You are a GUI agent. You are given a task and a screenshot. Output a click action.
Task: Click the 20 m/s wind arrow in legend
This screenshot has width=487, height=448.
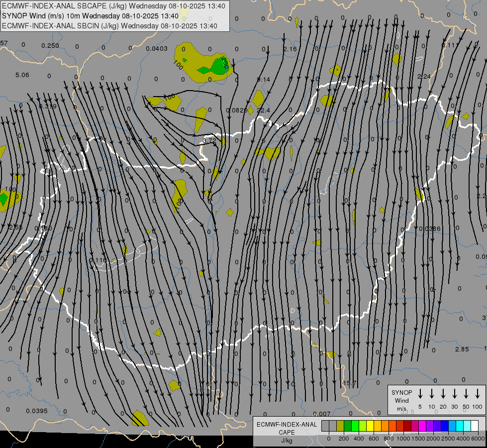(443, 394)
